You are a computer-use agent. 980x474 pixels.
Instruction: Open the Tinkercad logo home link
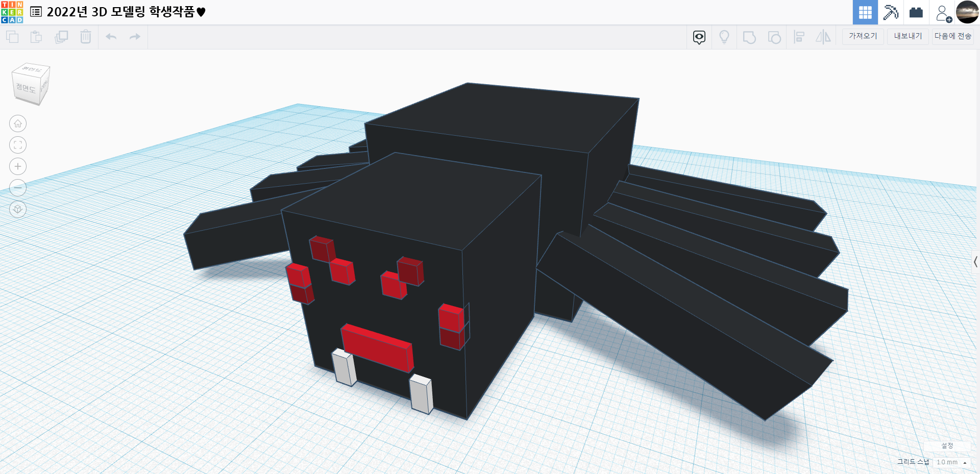[x=12, y=12]
